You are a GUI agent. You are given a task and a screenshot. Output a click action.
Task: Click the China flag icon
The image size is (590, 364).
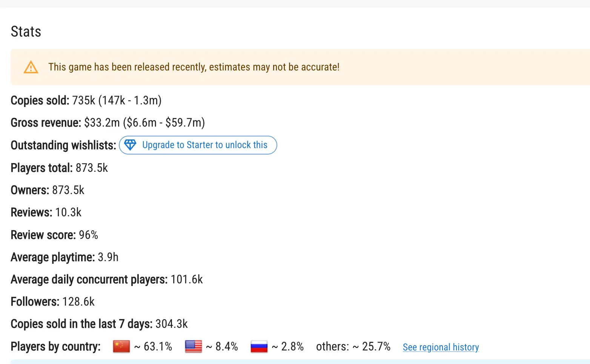(x=121, y=346)
